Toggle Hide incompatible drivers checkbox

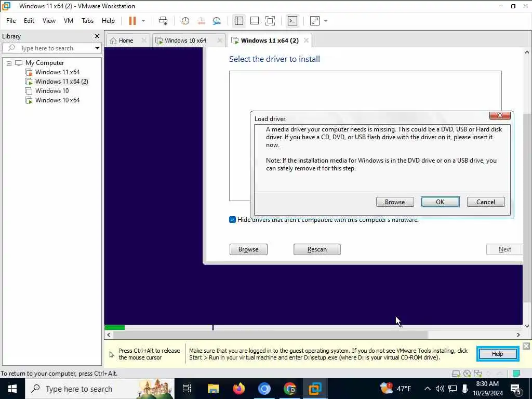[232, 220]
